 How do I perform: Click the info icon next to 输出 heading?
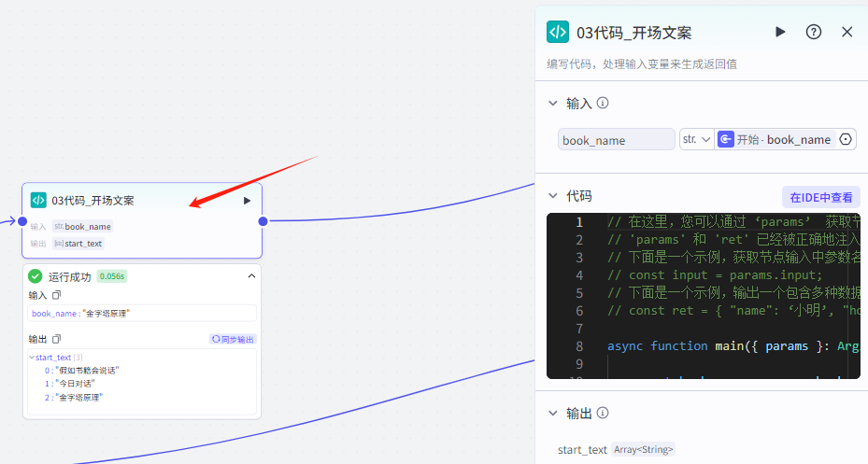(603, 413)
